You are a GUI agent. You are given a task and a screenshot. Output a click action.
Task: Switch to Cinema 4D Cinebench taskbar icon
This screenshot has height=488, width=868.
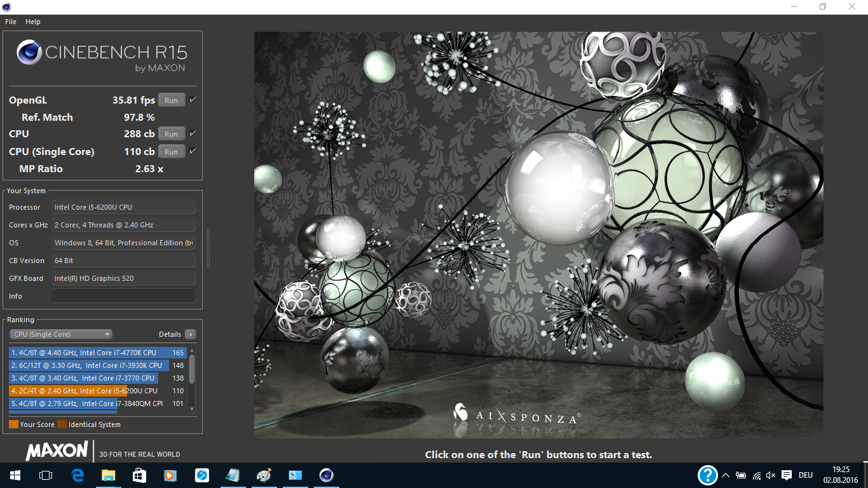coord(326,475)
